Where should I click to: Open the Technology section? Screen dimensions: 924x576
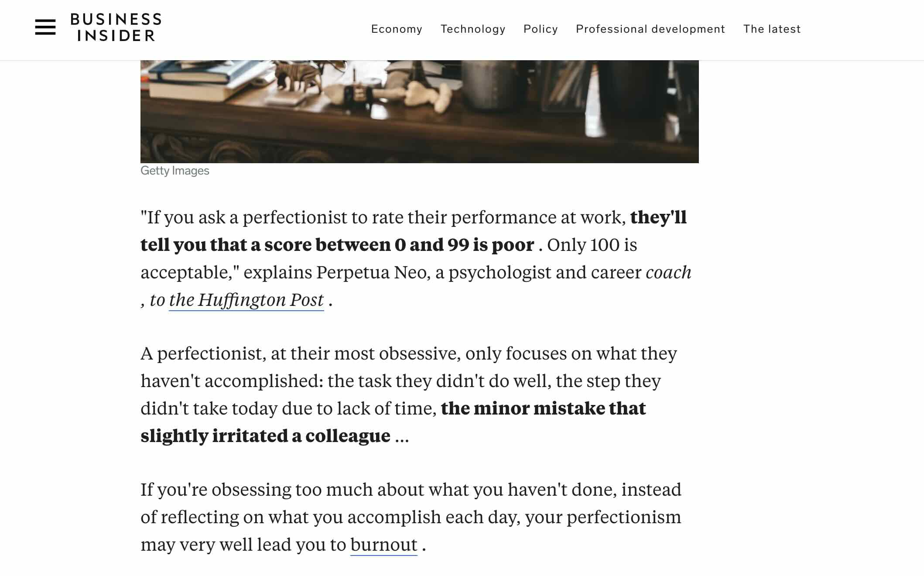tap(473, 29)
